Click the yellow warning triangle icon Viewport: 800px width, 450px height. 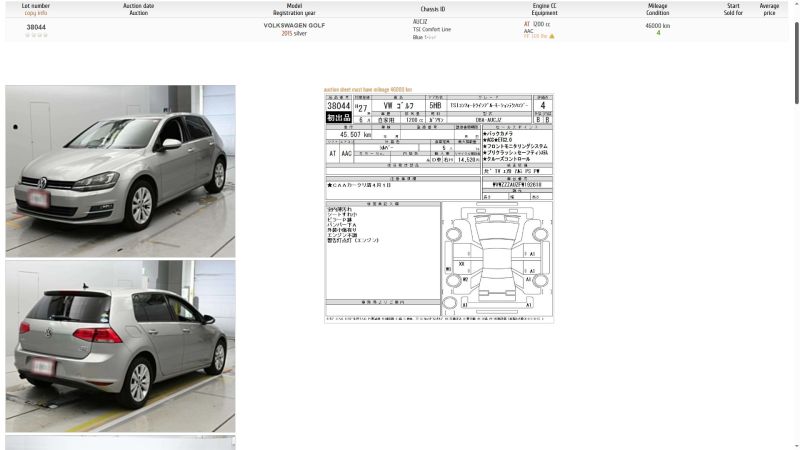tap(552, 36)
